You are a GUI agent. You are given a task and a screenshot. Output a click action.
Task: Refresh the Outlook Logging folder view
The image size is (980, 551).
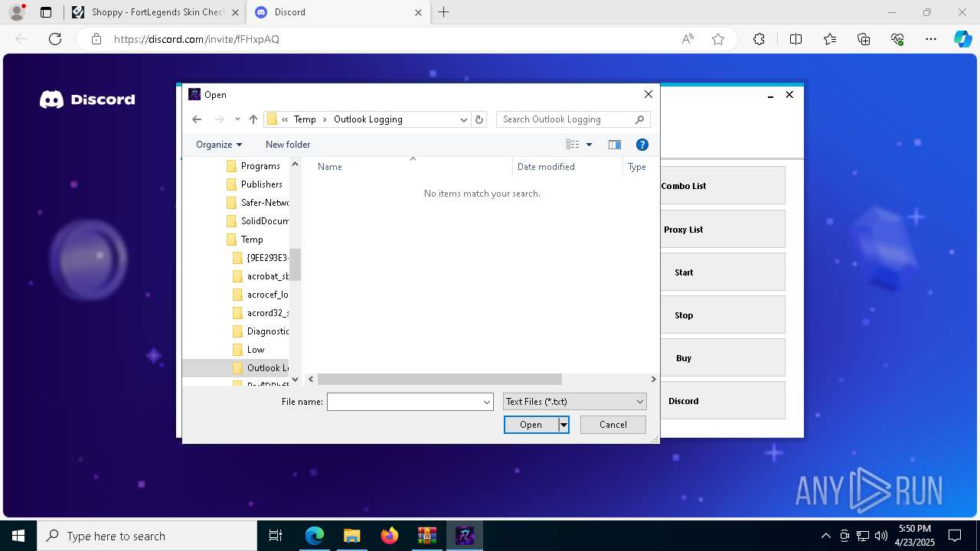[479, 119]
